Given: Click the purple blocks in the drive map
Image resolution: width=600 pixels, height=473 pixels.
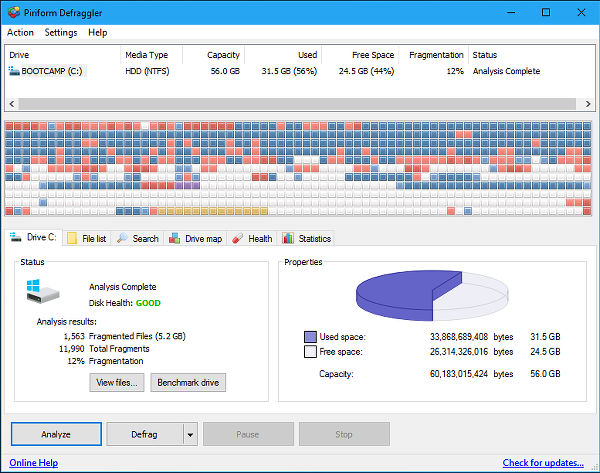Looking at the screenshot, I should pos(188,186).
